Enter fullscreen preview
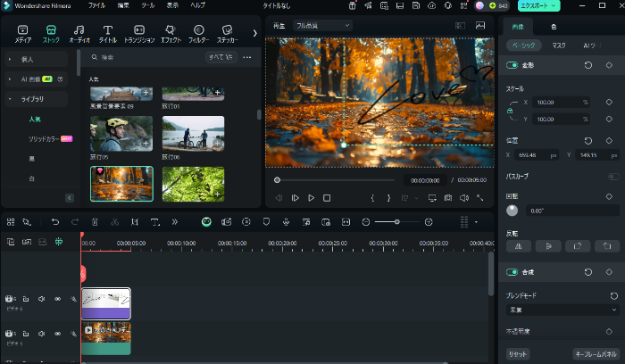Image resolution: width=625 pixels, height=364 pixels. 480,198
